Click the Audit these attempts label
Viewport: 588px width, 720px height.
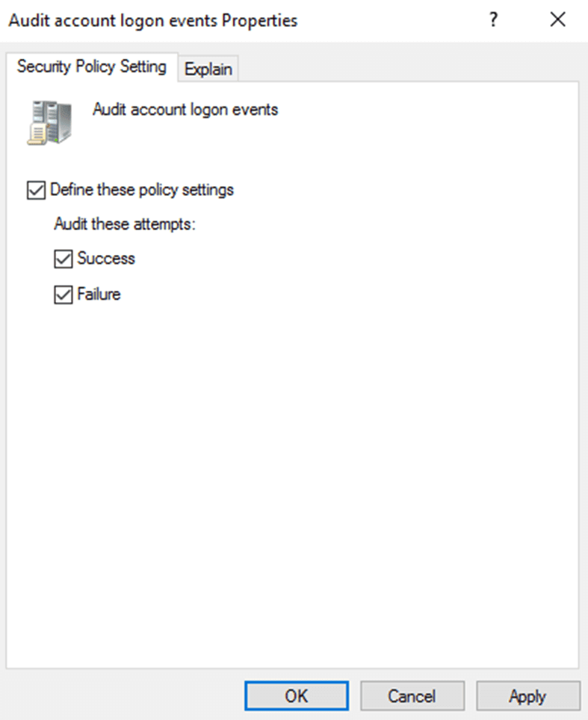125,224
